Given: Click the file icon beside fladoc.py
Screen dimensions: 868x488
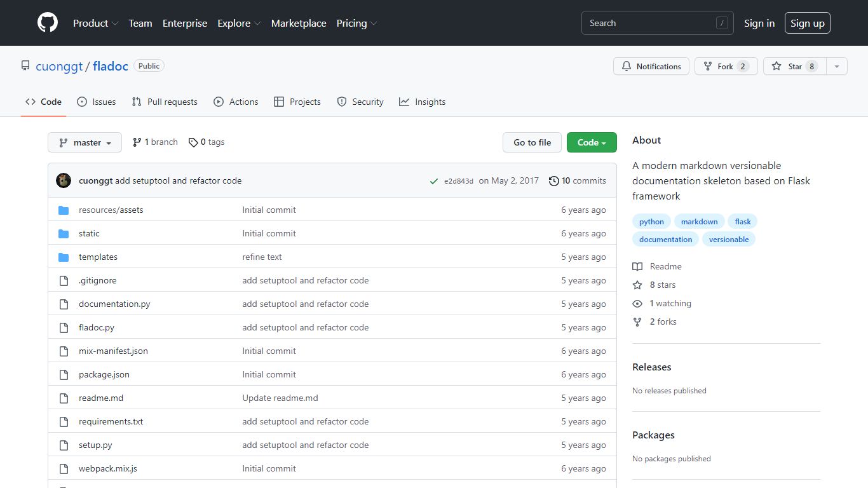Looking at the screenshot, I should tap(64, 327).
